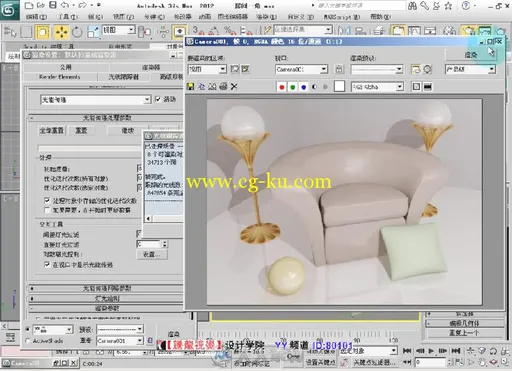Toggle the Angle Snap icon
This screenshot has height=371, width=512.
click(214, 31)
